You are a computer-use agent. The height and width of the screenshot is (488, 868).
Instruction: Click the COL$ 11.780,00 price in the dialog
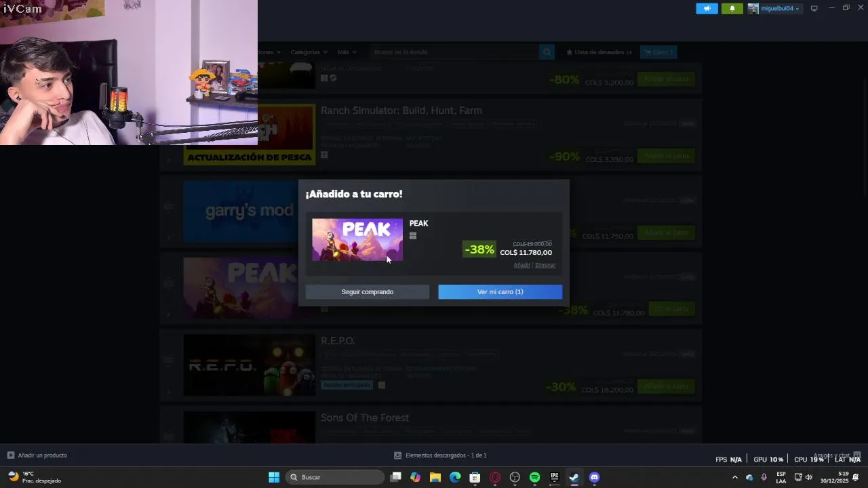(x=526, y=253)
